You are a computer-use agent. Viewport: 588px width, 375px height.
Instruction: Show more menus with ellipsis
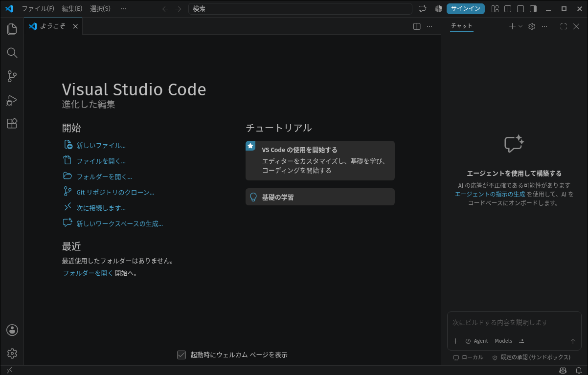point(123,9)
